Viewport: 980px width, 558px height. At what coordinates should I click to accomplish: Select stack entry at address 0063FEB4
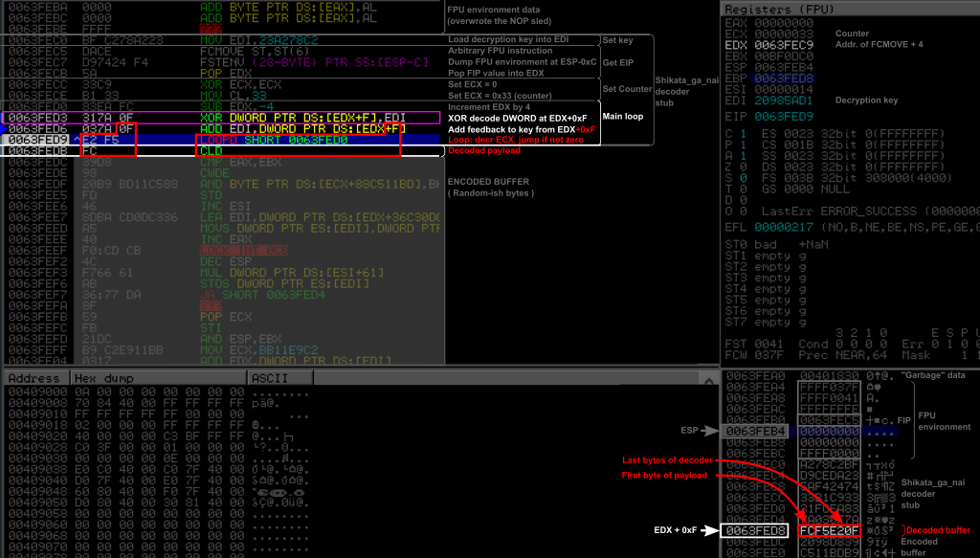pos(756,432)
